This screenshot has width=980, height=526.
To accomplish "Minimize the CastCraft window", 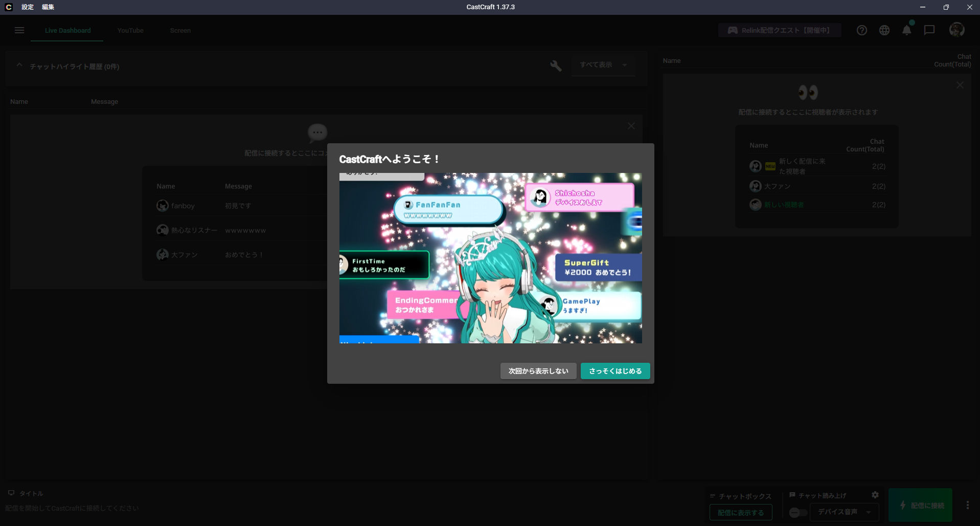I will pyautogui.click(x=923, y=7).
